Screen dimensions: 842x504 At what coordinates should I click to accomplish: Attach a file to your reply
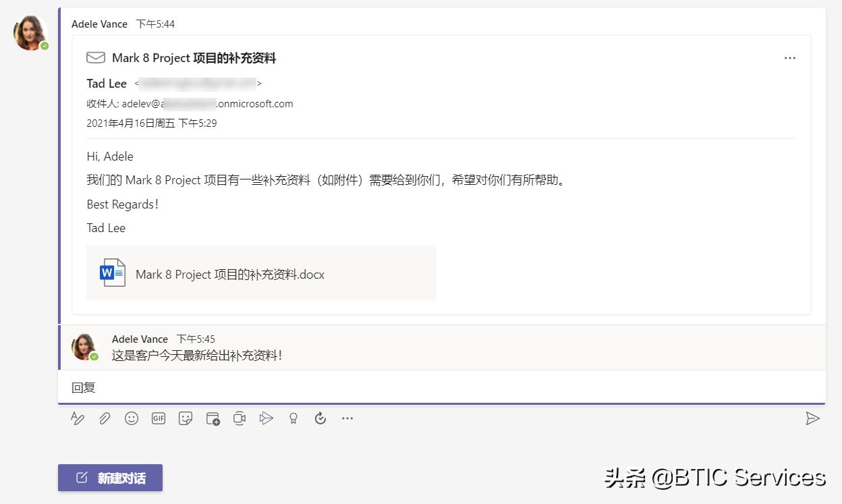105,418
